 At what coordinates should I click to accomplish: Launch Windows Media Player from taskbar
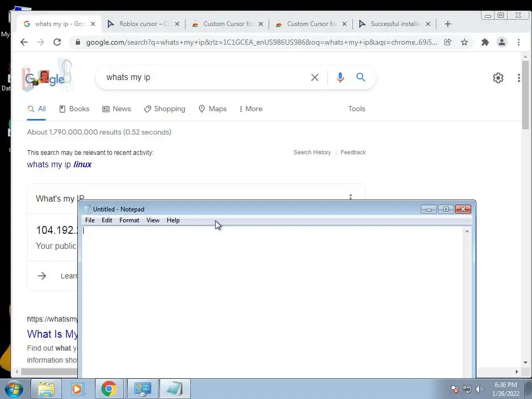(77, 389)
